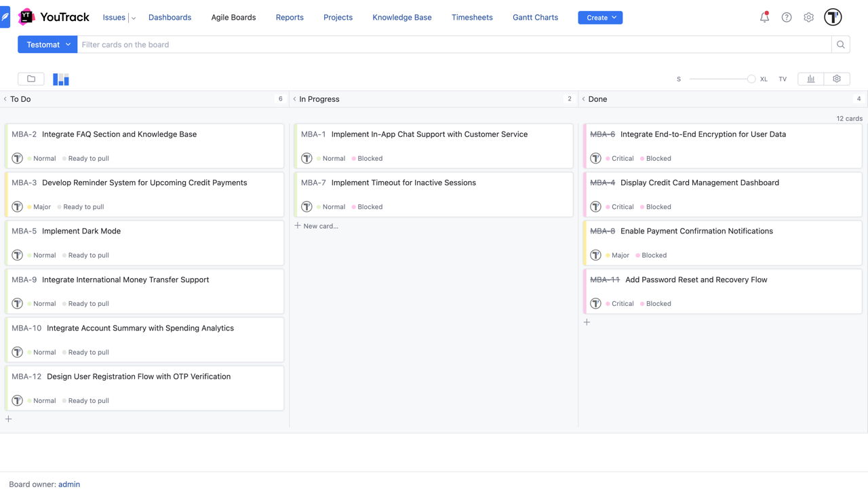The width and height of the screenshot is (868, 498).
Task: Click the card size slider handle
Action: 751,79
